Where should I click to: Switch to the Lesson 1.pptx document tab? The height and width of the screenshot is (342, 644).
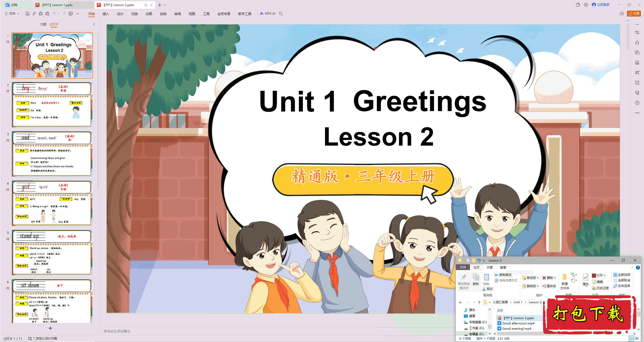coord(64,5)
